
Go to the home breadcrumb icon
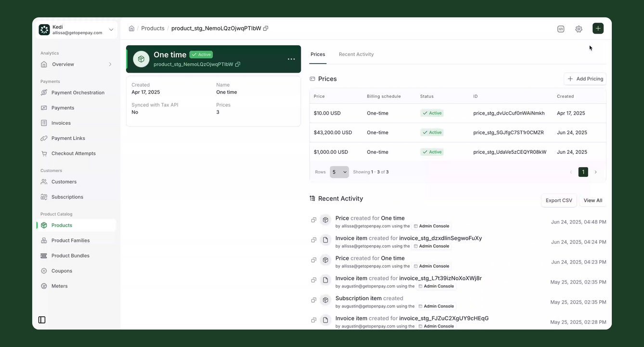point(131,28)
